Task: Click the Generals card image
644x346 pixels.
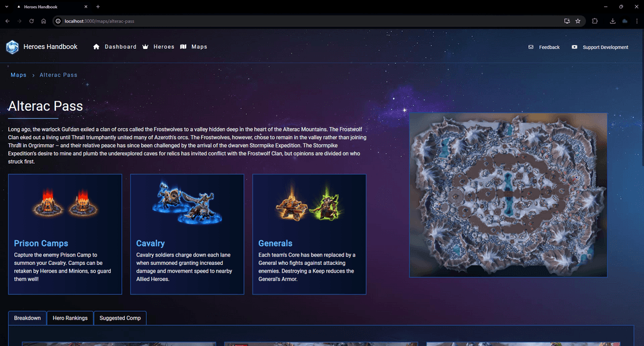Action: tap(309, 202)
